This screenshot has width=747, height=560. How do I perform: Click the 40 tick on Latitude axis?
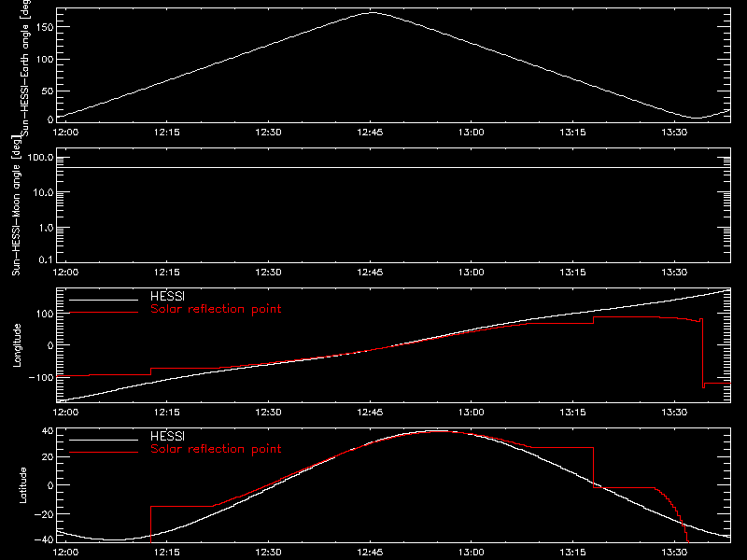click(48, 431)
